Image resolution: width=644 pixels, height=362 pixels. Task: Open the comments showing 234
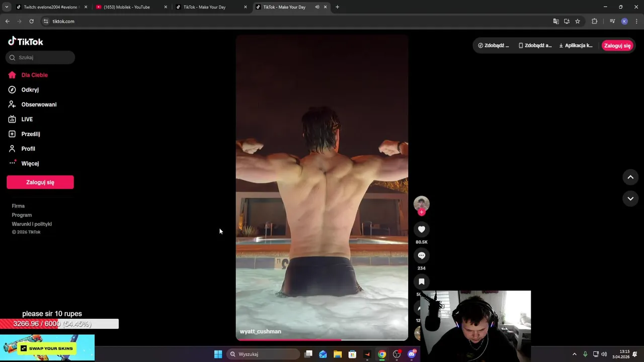[x=422, y=255]
